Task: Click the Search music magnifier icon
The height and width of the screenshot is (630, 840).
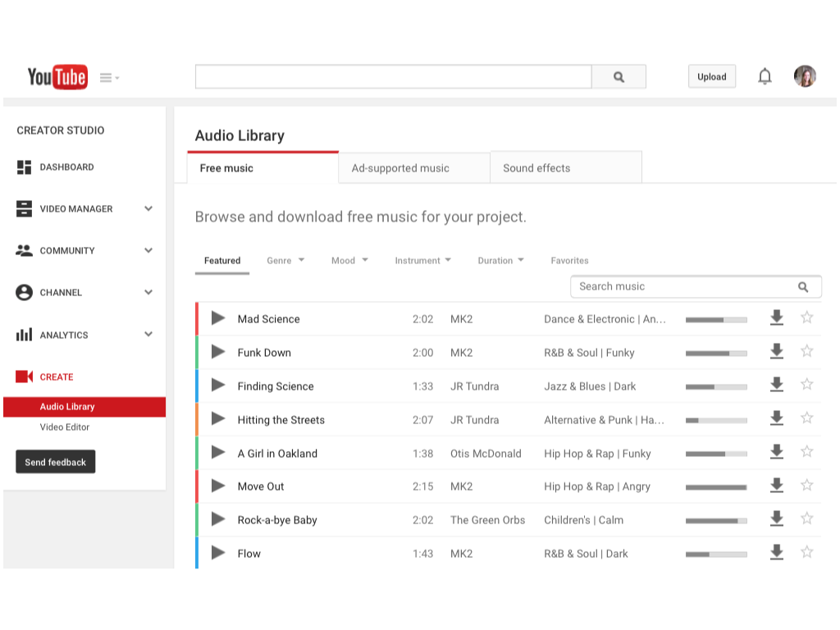Action: pyautogui.click(x=803, y=287)
